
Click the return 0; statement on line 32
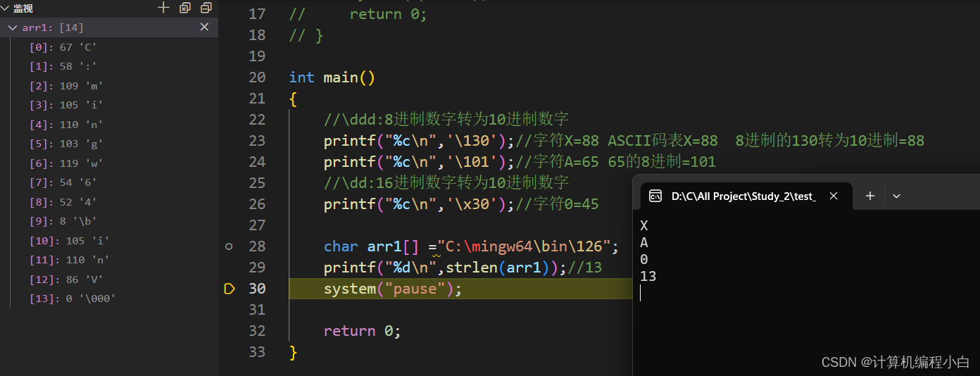click(x=362, y=331)
